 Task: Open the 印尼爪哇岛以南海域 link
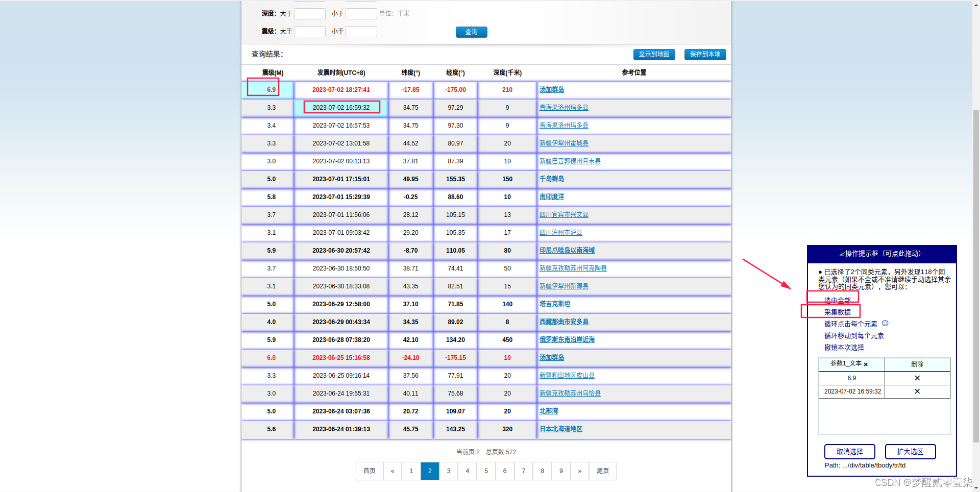567,251
